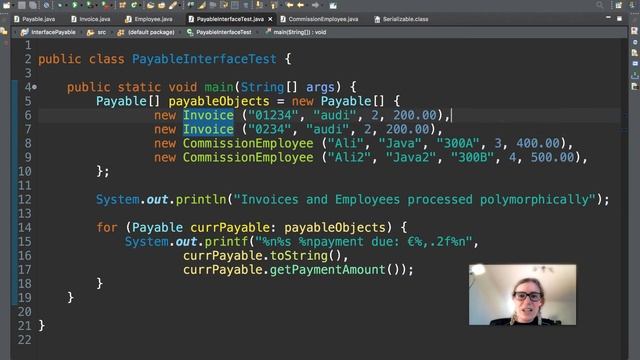The width and height of the screenshot is (640, 360).
Task: Toggle Block Selection Mode icon
Action: click(235, 5)
